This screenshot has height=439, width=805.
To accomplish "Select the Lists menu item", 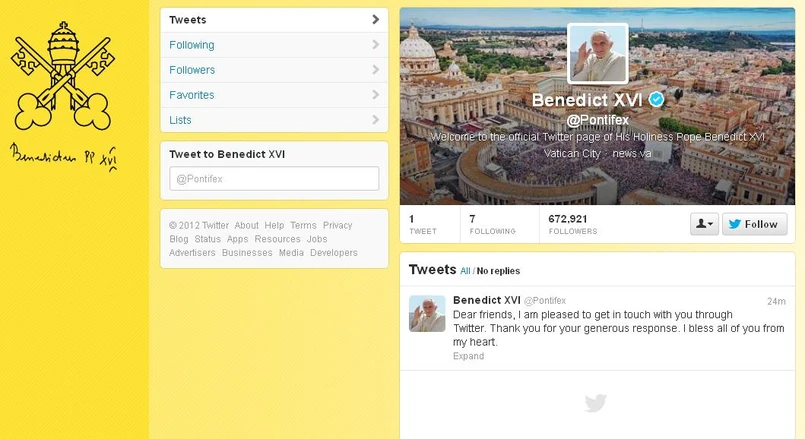I will point(274,120).
